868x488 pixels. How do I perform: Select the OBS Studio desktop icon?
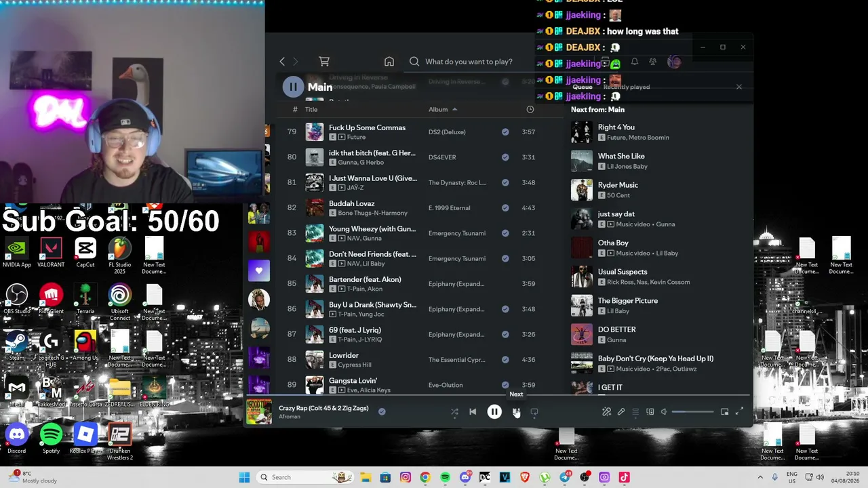pos(17,299)
